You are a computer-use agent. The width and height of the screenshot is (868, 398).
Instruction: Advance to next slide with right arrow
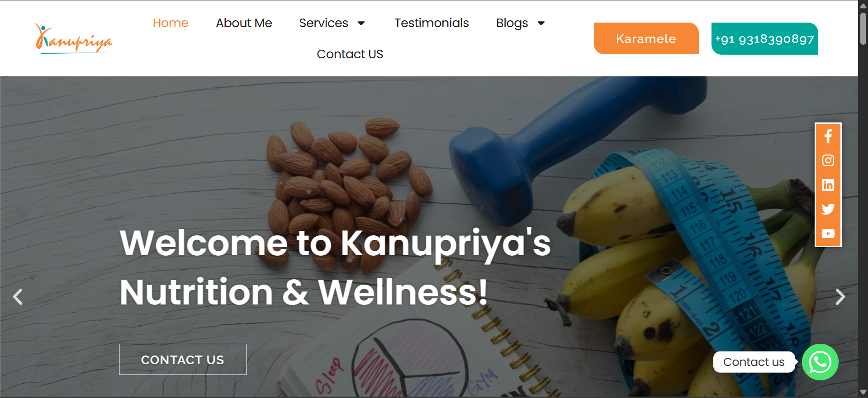tap(840, 297)
